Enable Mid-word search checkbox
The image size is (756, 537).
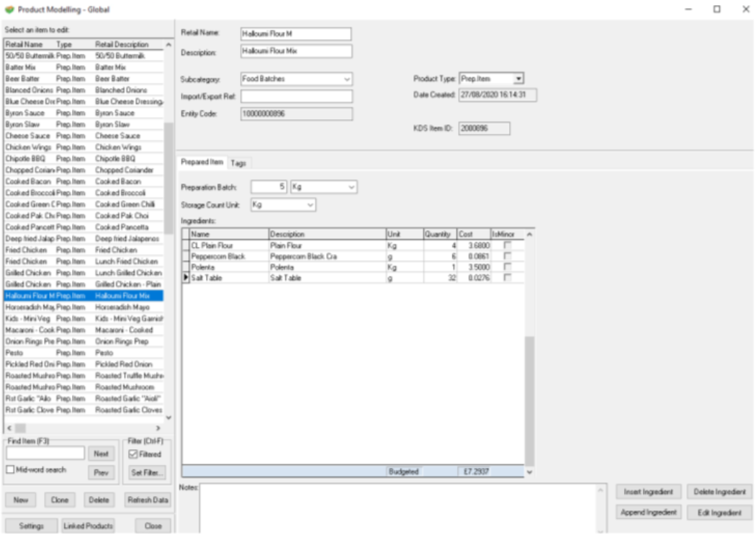(x=10, y=470)
